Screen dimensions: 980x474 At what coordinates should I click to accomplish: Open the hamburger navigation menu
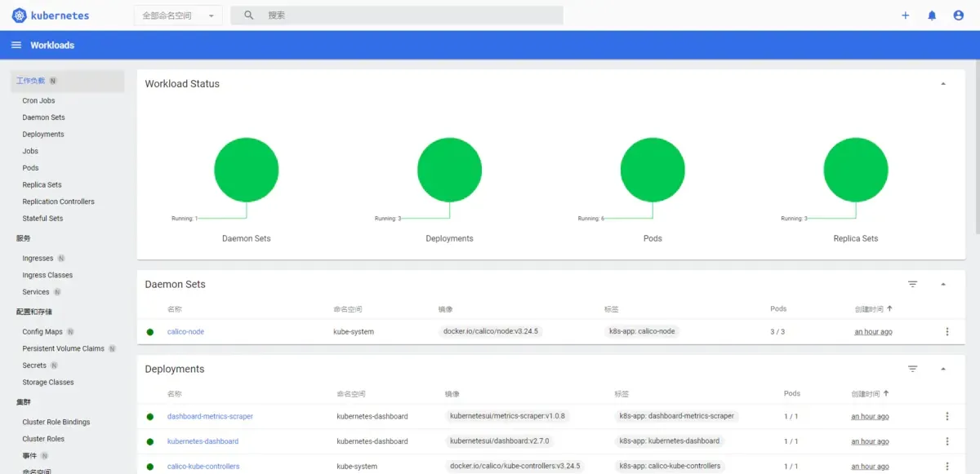point(16,45)
